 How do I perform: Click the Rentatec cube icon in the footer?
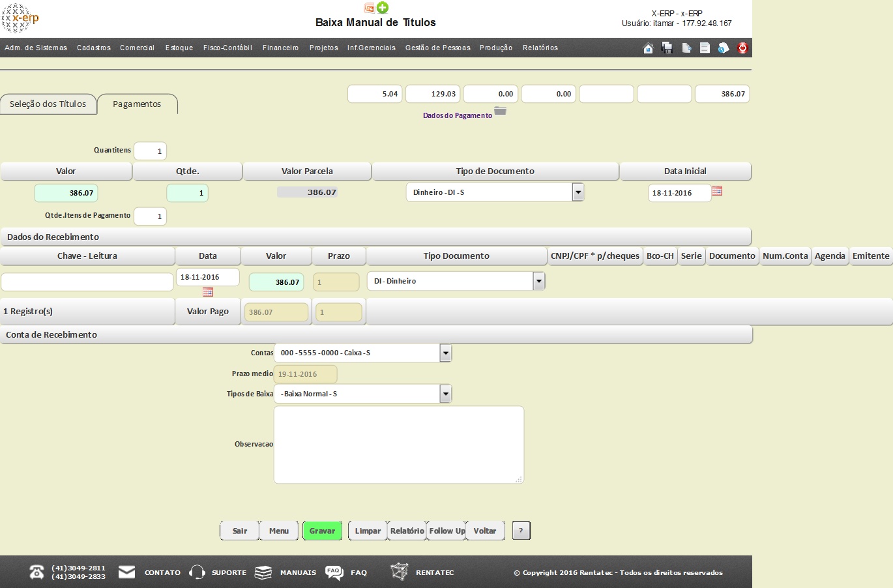[x=399, y=572]
